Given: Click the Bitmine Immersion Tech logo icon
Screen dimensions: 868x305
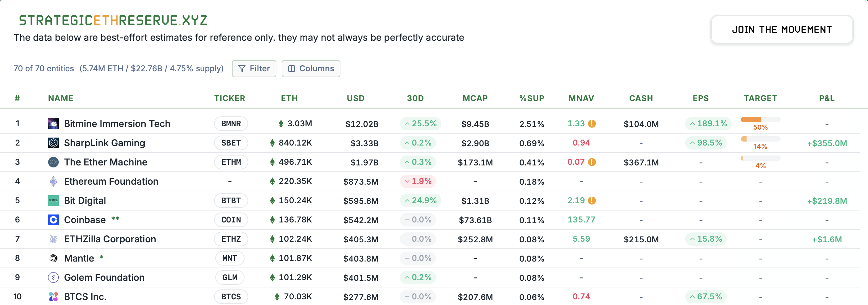Looking at the screenshot, I should point(53,124).
